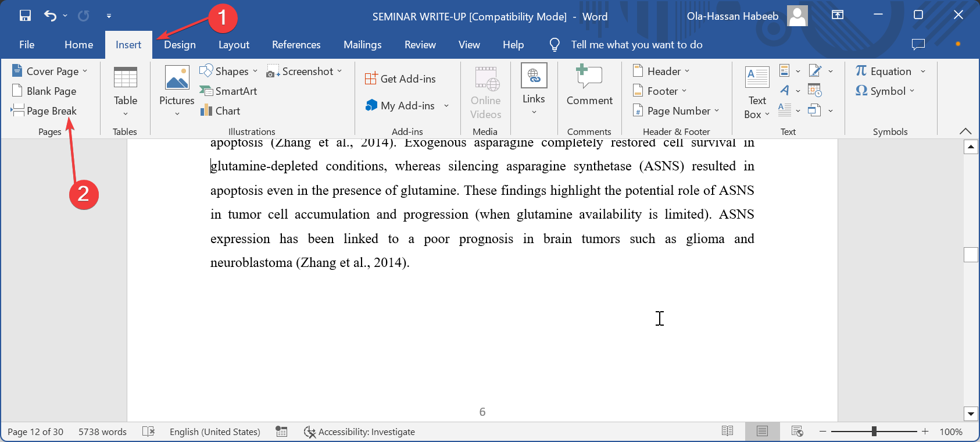980x442 pixels.
Task: Open the Links menu
Action: [x=534, y=90]
